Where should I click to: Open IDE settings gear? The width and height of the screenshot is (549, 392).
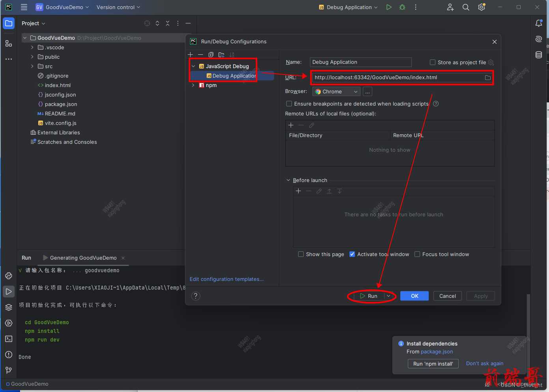tap(482, 7)
